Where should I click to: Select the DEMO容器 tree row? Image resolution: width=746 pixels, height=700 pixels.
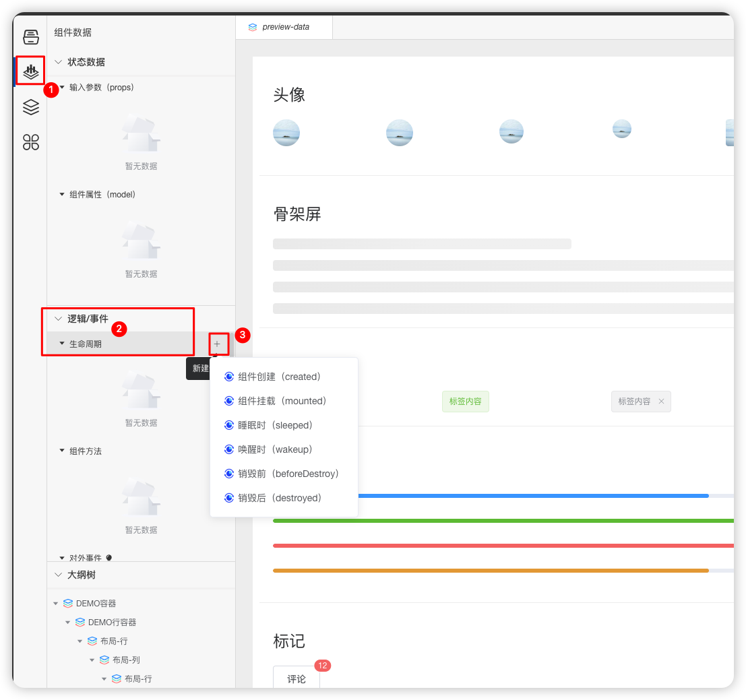click(x=142, y=604)
